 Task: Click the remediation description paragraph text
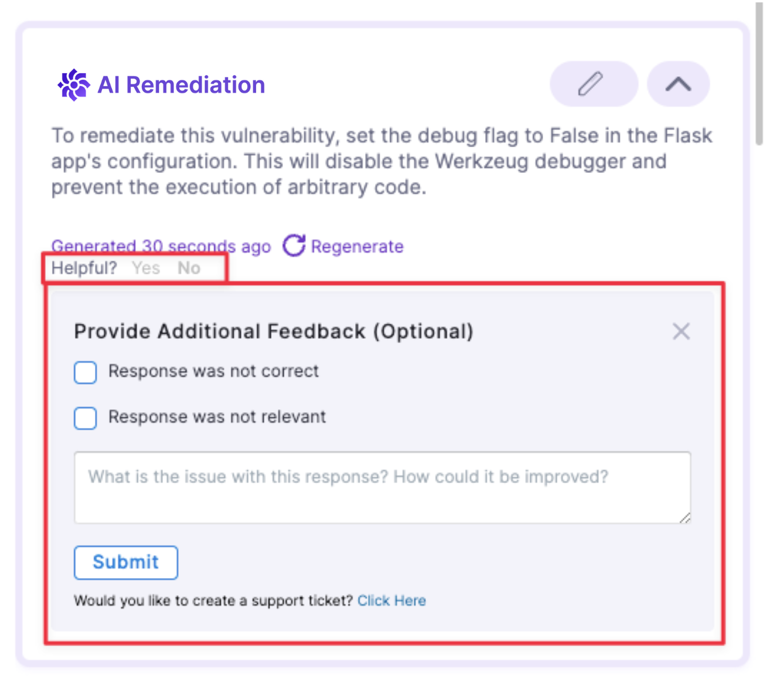[x=381, y=161]
